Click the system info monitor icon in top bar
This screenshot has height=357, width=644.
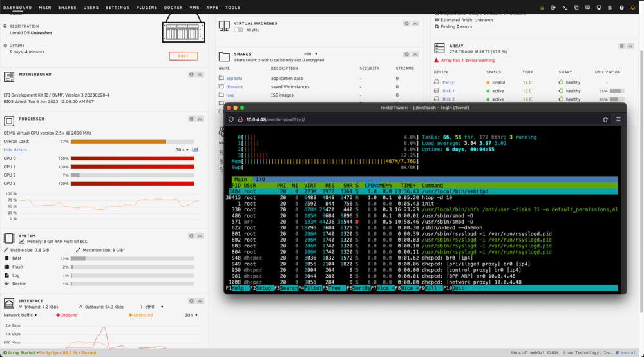(x=599, y=8)
